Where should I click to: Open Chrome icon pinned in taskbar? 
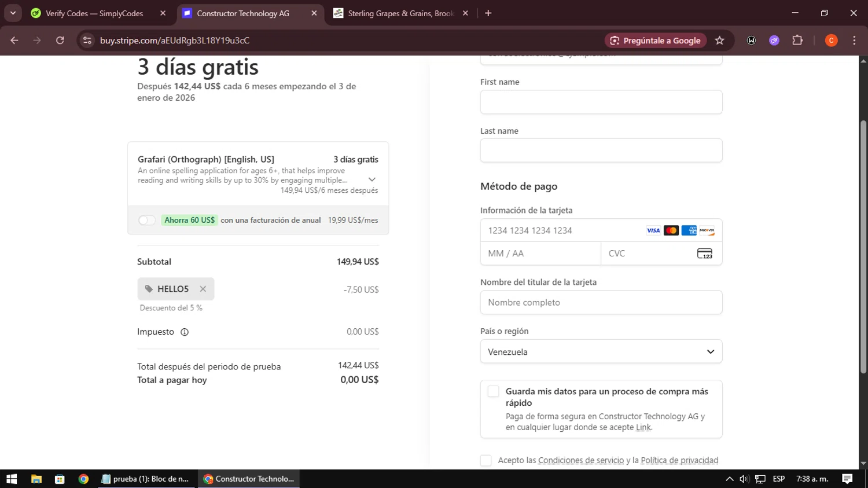pyautogui.click(x=83, y=479)
